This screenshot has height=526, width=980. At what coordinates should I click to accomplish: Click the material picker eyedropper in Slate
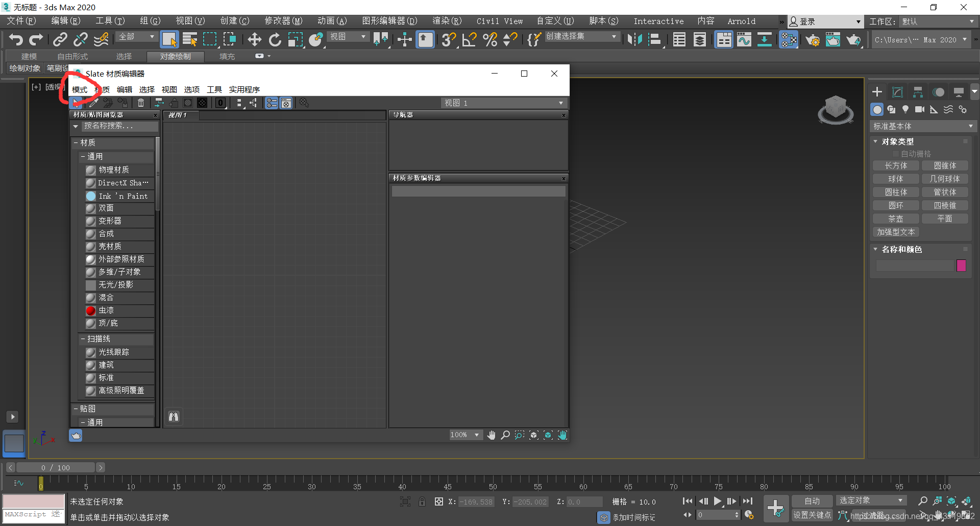(94, 103)
